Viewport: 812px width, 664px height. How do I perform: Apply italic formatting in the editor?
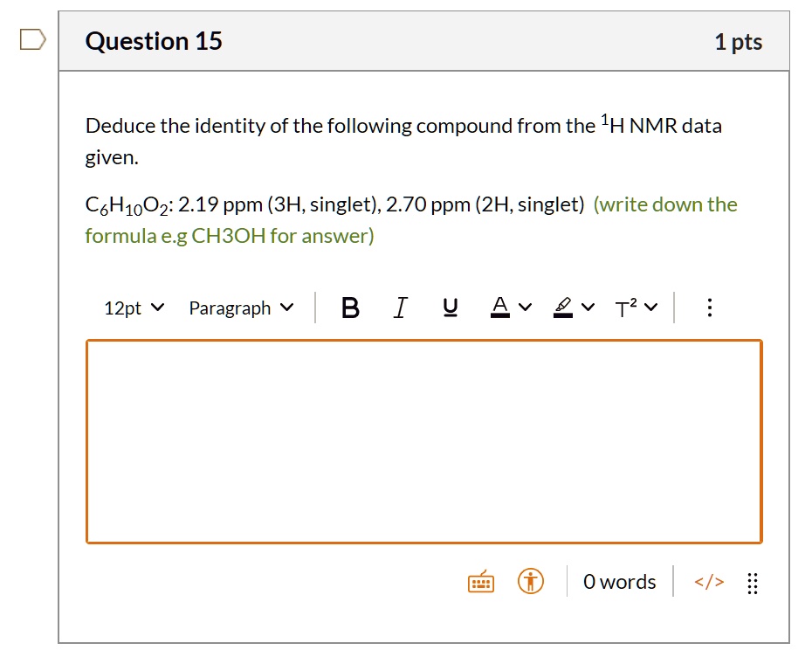click(x=400, y=307)
